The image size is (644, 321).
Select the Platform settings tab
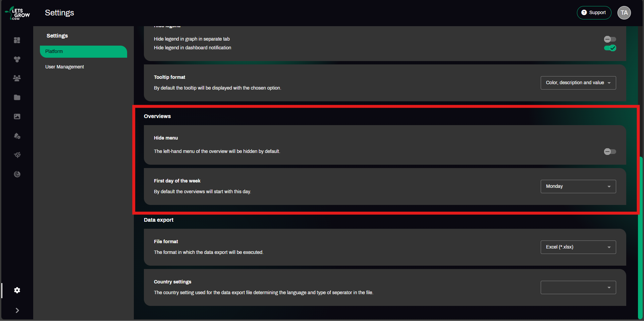(x=83, y=52)
